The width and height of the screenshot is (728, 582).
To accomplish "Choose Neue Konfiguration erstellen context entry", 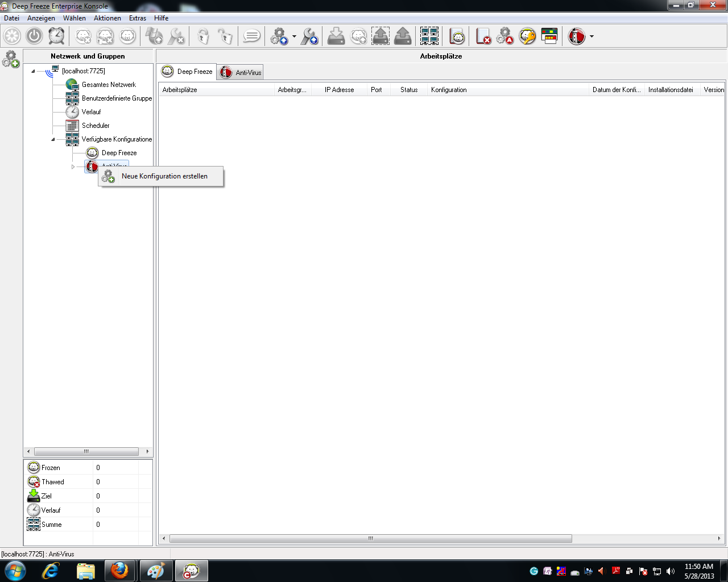I will point(161,176).
